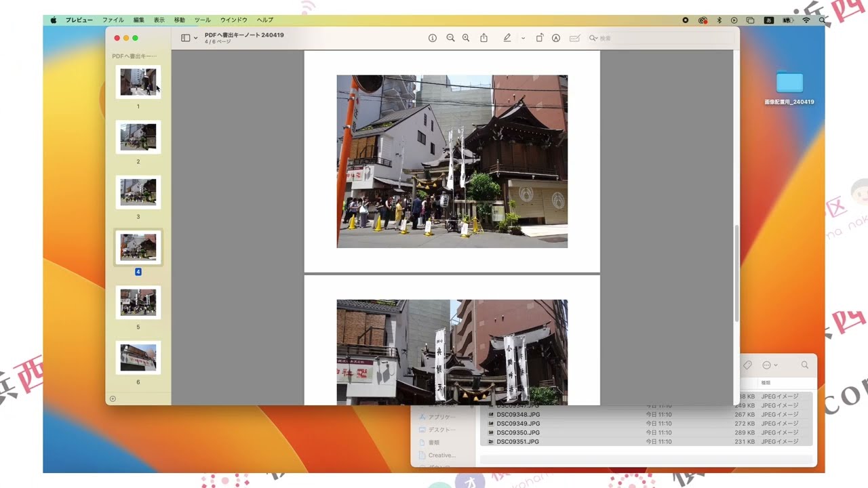Viewport: 868px width, 488px height.
Task: Select page 4 thumbnail in sidebar
Action: (138, 247)
